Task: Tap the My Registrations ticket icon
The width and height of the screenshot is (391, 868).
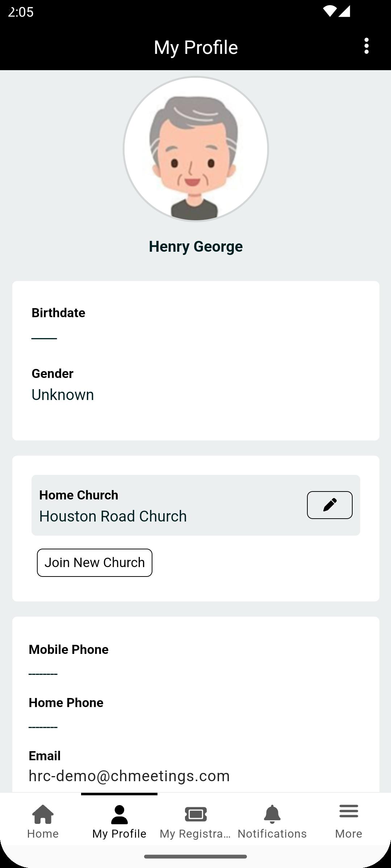Action: (195, 814)
